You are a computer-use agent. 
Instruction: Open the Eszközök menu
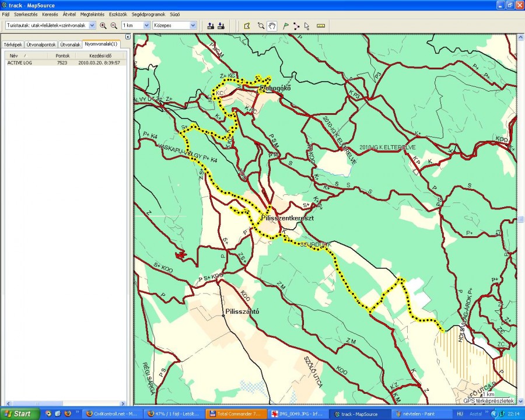click(x=118, y=14)
